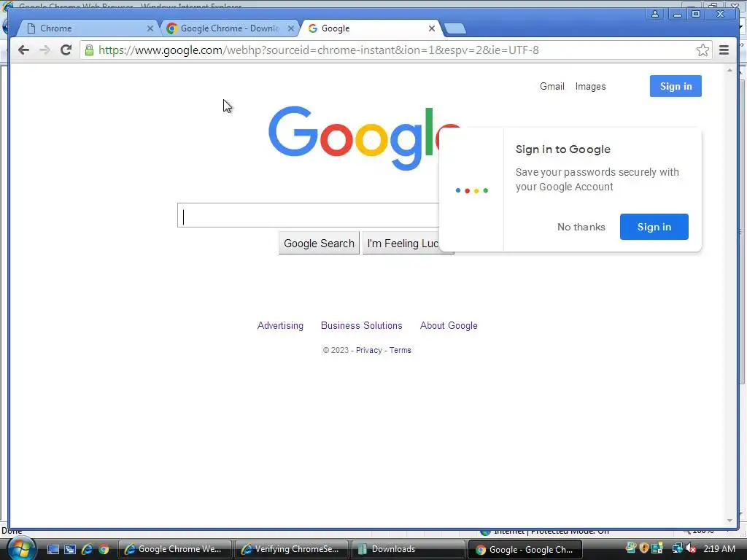This screenshot has width=747, height=560.
Task: Click the Show Desktop quick launch icon
Action: click(x=53, y=549)
